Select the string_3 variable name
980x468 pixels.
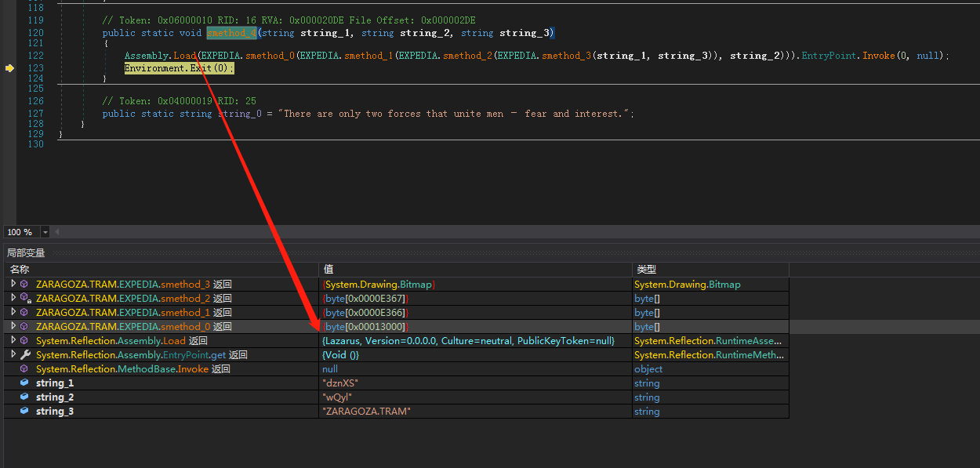tap(55, 412)
